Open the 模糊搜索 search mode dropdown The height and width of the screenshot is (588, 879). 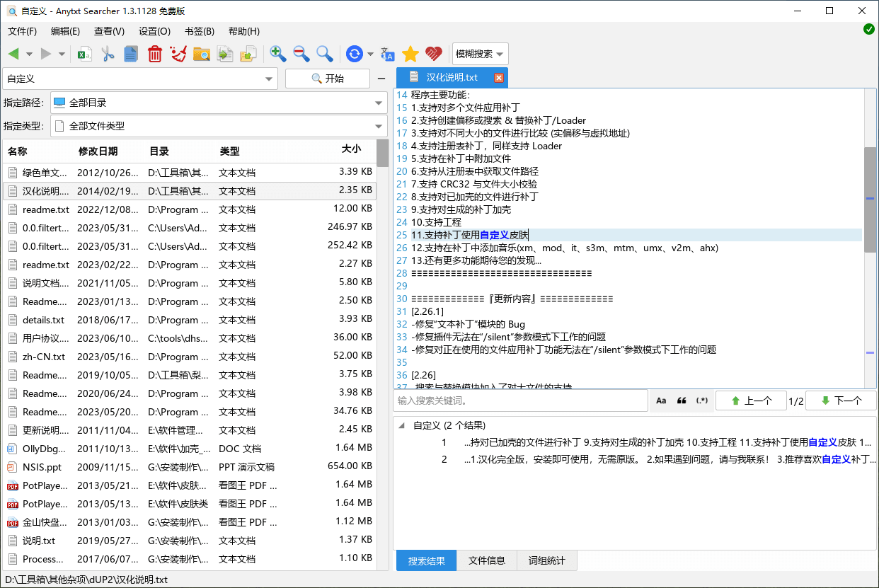click(x=481, y=54)
